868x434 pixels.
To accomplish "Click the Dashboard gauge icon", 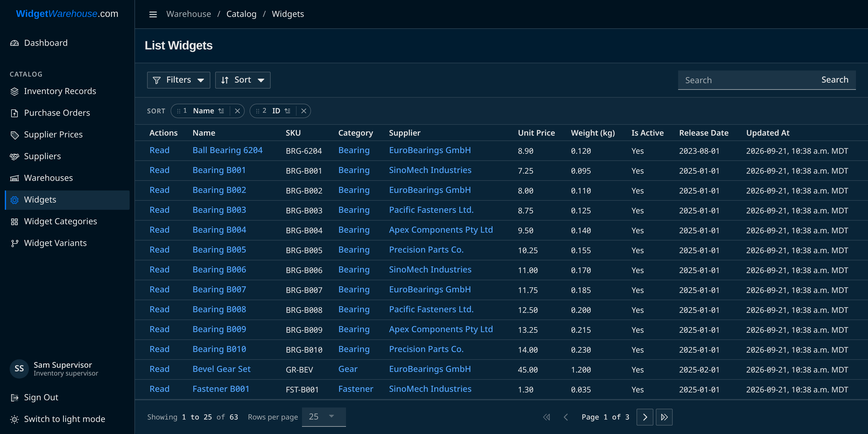I will [x=14, y=43].
